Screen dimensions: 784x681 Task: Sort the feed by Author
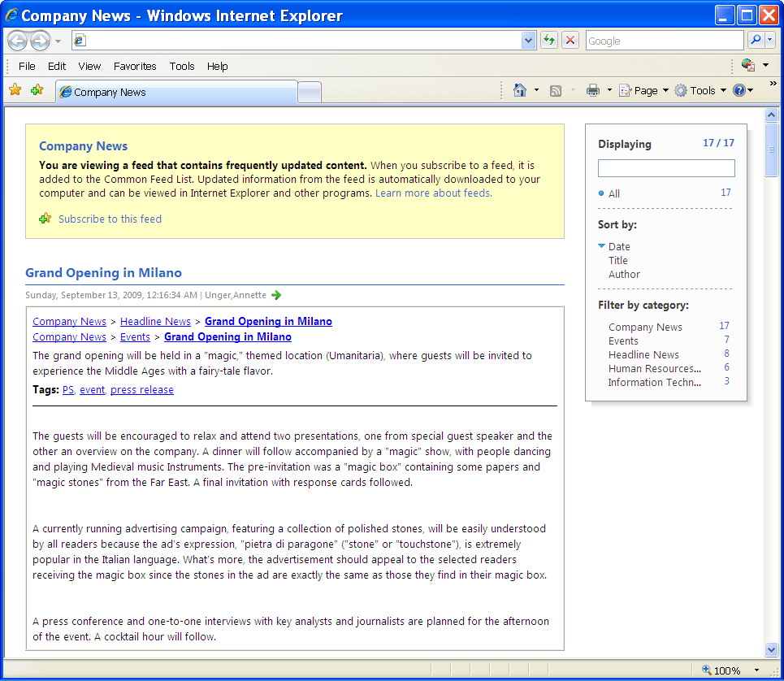click(x=624, y=274)
